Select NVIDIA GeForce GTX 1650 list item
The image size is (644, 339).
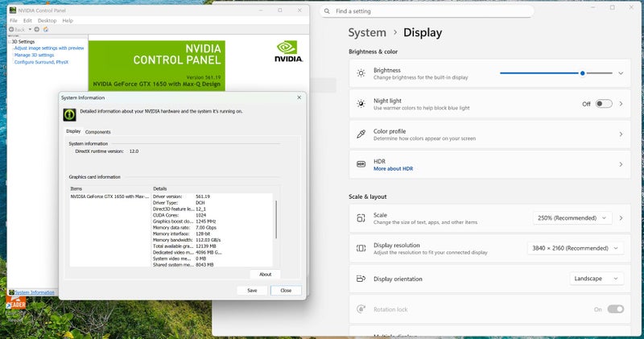[109, 196]
